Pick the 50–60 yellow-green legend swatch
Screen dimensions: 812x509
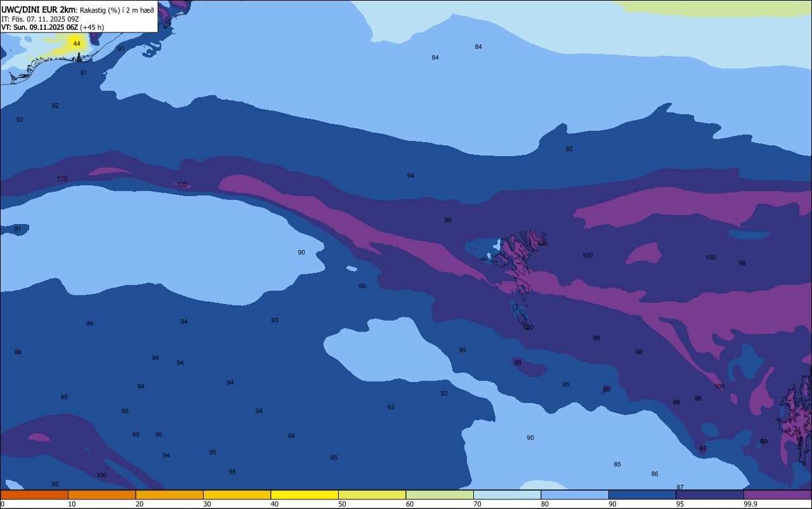coord(372,494)
